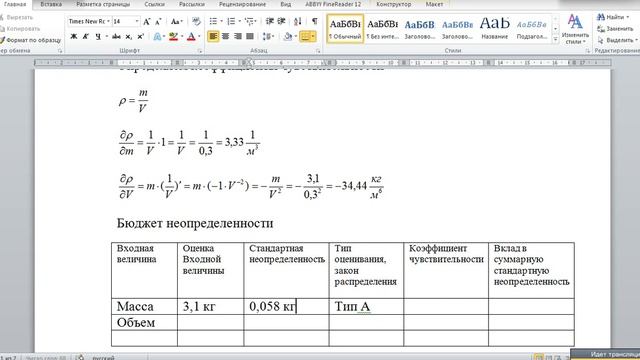Image resolution: width=640 pixels, height=360 pixels.
Task: Toggle underline formatting (Ч)
Action: (x=98, y=37)
